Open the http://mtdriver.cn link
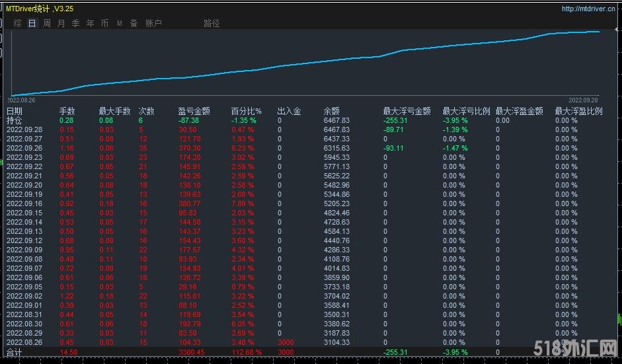This screenshot has width=622, height=364. pyautogui.click(x=588, y=9)
